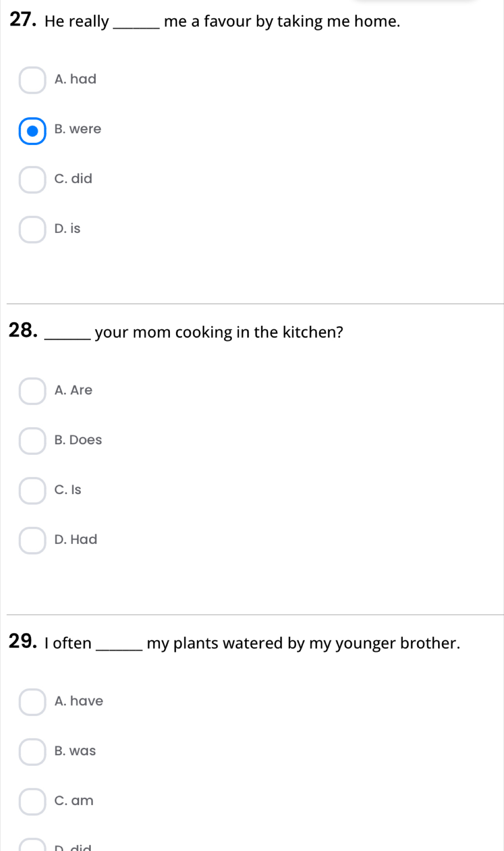Pick the 'D. Had' radio button in question 28
The image size is (504, 851).
click(32, 540)
